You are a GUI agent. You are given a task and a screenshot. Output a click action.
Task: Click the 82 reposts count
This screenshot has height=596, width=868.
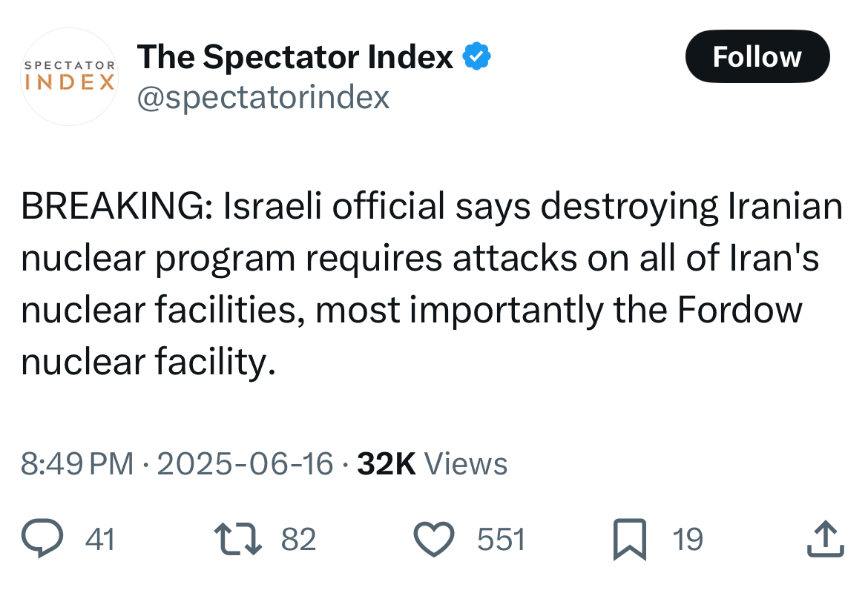point(298,539)
